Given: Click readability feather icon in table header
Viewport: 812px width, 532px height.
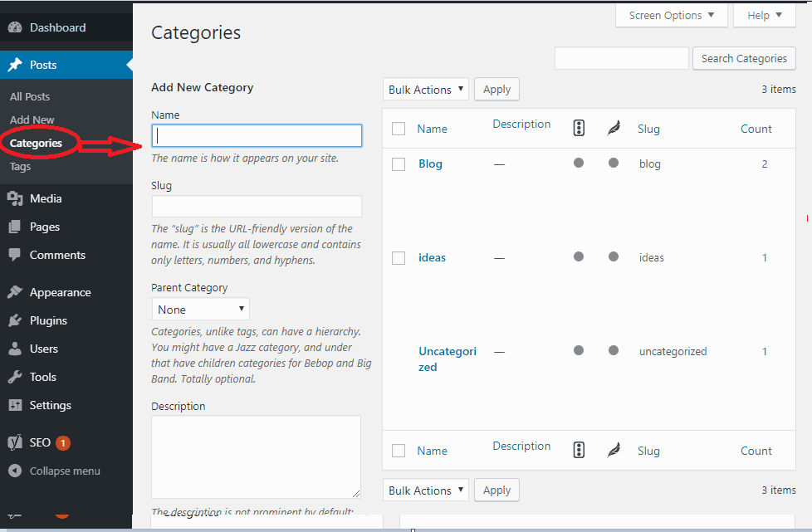Looking at the screenshot, I should point(614,128).
